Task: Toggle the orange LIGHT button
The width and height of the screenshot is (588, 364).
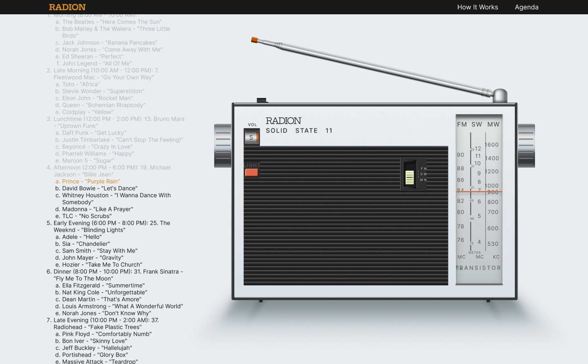Action: point(252,173)
